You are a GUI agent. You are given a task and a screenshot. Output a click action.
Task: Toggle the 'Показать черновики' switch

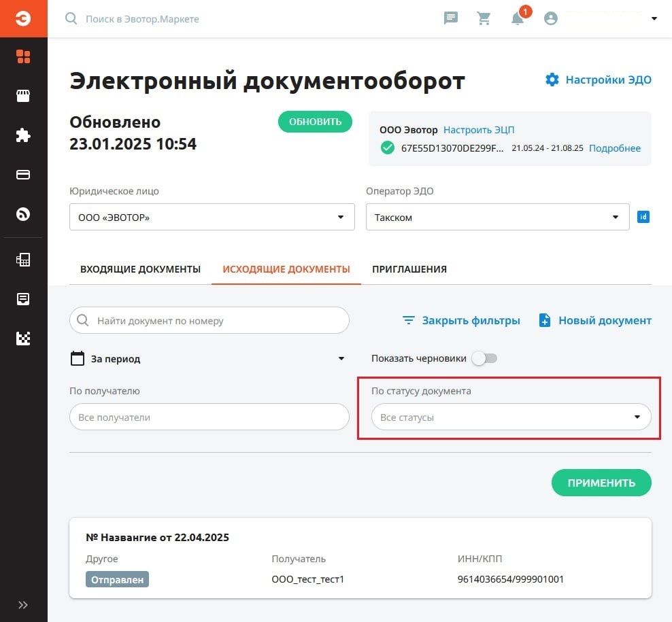[484, 358]
